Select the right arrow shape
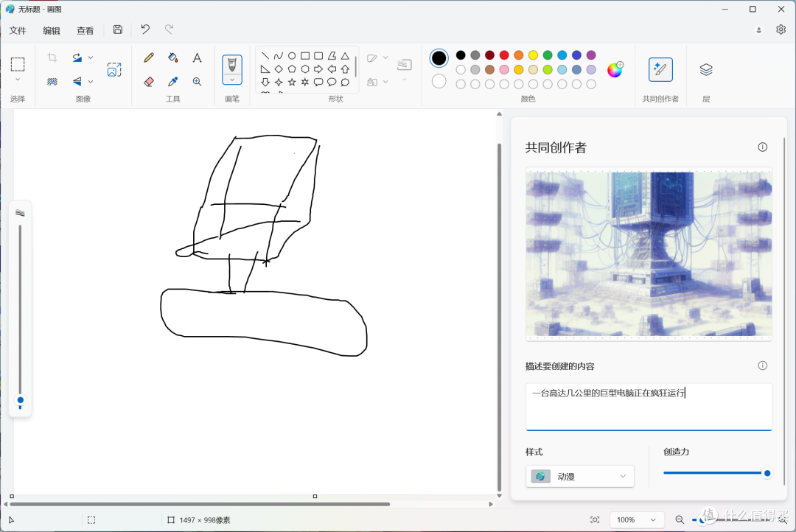This screenshot has width=796, height=532. tap(318, 69)
